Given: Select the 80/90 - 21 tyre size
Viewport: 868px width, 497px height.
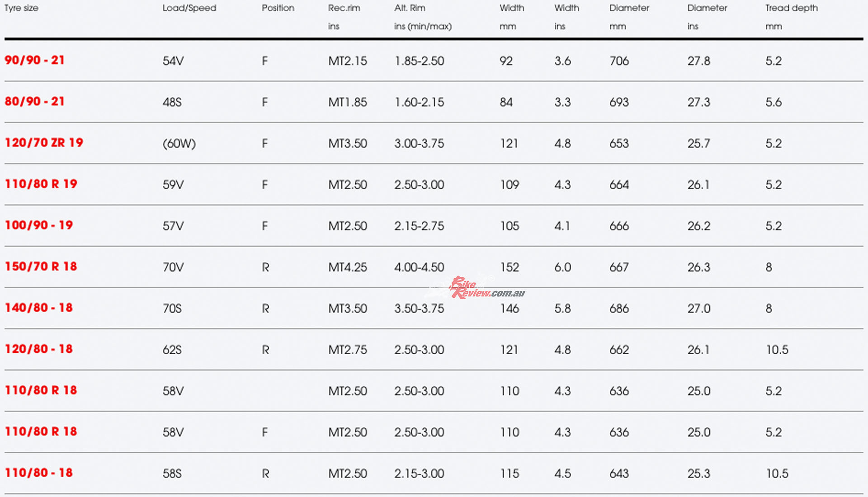Looking at the screenshot, I should (x=34, y=101).
